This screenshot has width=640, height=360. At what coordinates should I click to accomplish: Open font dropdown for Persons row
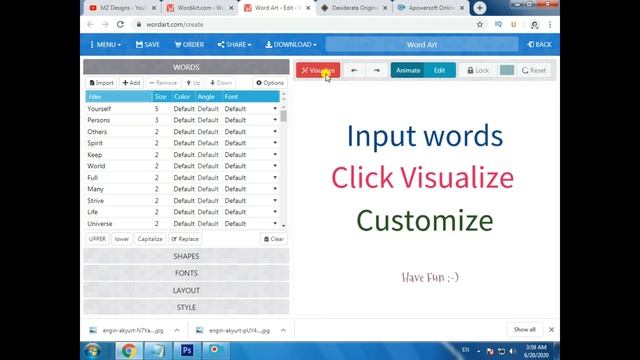(275, 120)
